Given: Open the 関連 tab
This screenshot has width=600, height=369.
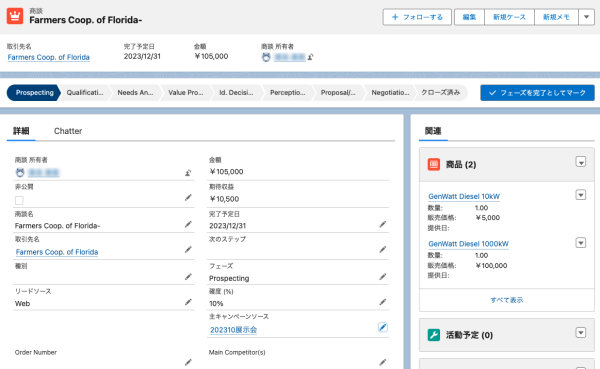Looking at the screenshot, I should (x=433, y=131).
